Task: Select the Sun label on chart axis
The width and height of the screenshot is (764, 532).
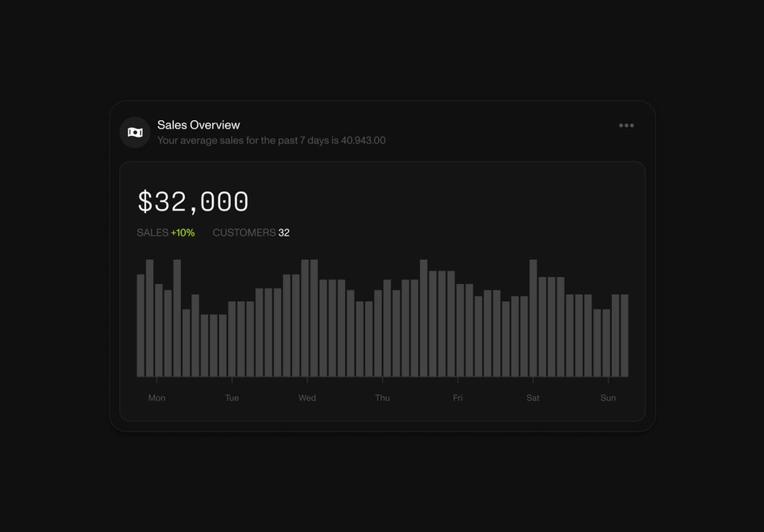Action: click(x=608, y=397)
